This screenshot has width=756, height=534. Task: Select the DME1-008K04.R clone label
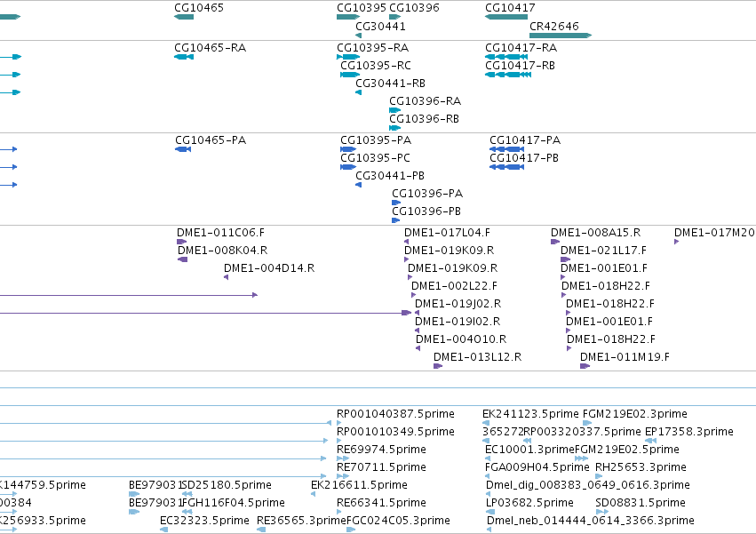tap(222, 251)
